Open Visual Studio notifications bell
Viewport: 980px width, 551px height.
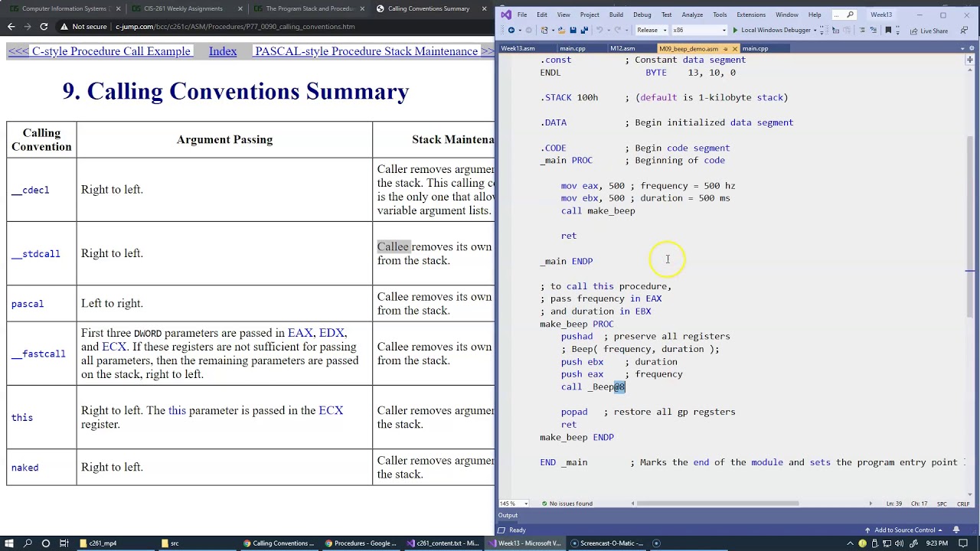tap(956, 530)
